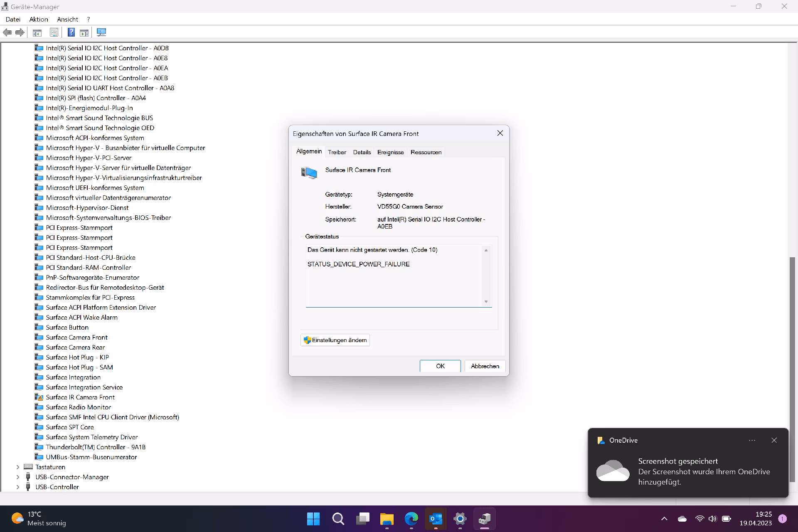Click Abbrechen to dismiss the dialog
This screenshot has height=532, width=798.
pyautogui.click(x=484, y=366)
